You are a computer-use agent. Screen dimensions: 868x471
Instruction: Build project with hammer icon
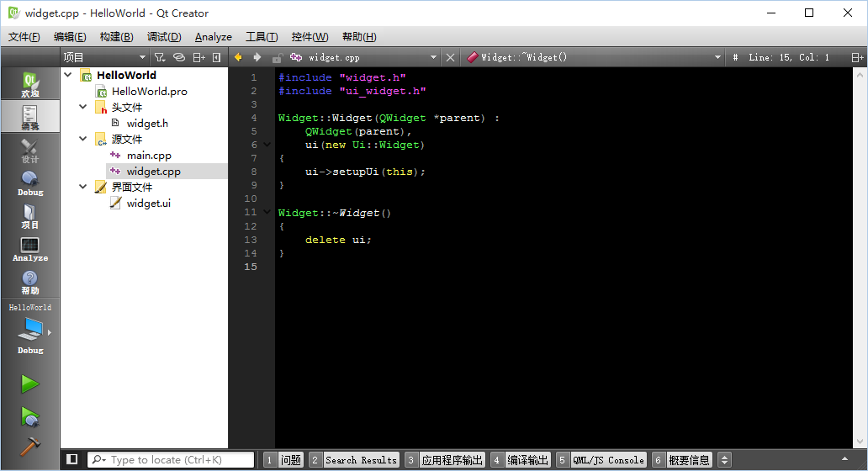tap(30, 447)
